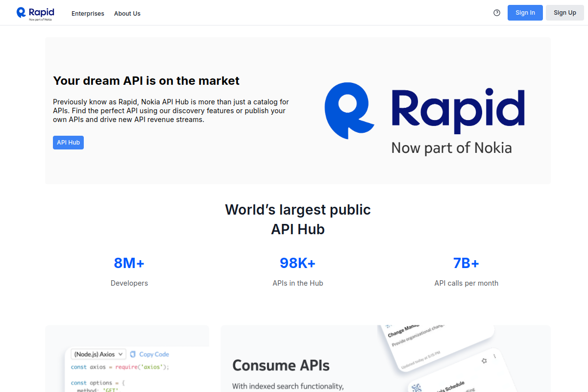
Task: Click the Copy Code link
Action: click(x=154, y=354)
